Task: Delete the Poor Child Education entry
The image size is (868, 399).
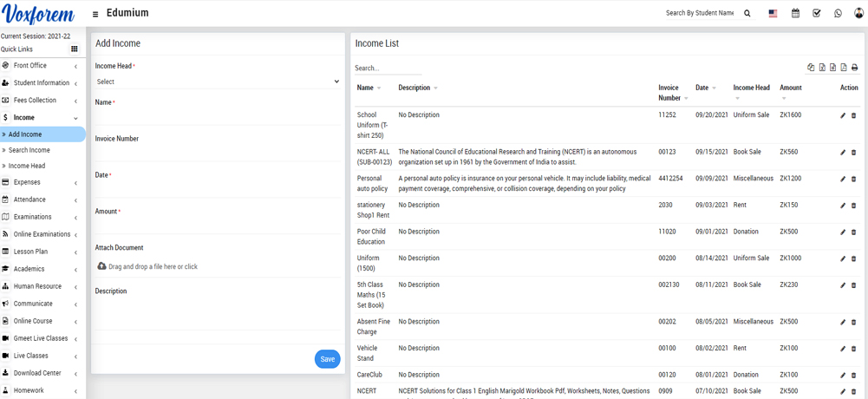Action: (853, 232)
